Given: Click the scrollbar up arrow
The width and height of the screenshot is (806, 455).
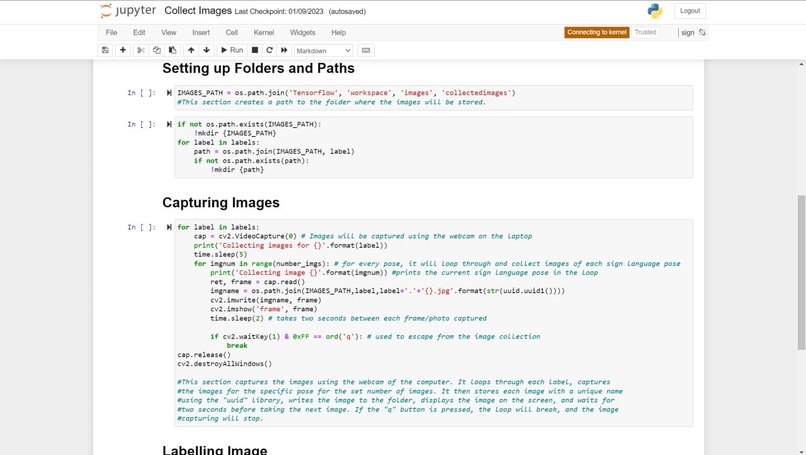Looking at the screenshot, I should coord(801,64).
